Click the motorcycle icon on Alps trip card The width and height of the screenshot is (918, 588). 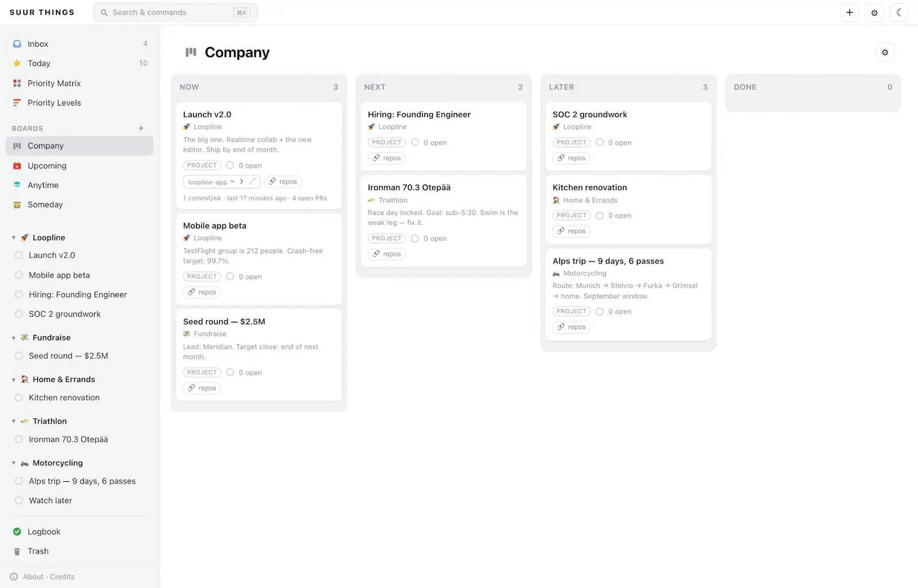[556, 274]
